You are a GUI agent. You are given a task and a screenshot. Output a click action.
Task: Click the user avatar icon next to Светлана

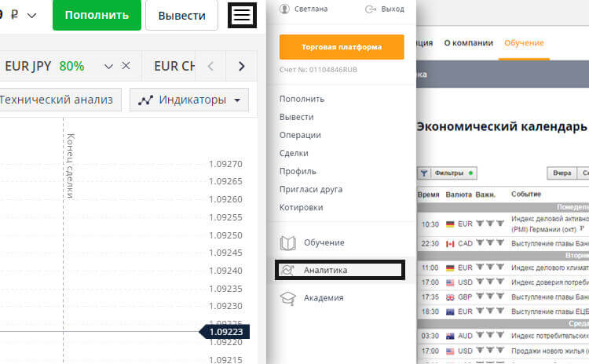coord(284,9)
